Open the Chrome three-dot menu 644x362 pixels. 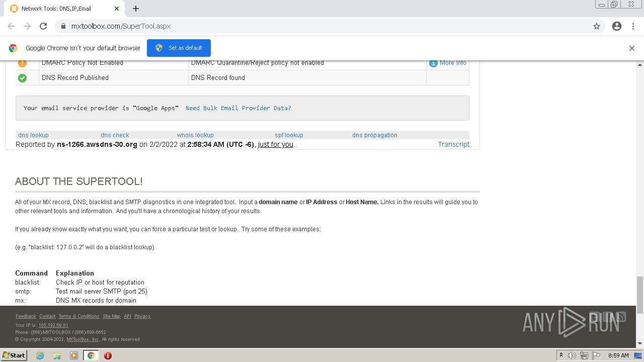pos(633,26)
